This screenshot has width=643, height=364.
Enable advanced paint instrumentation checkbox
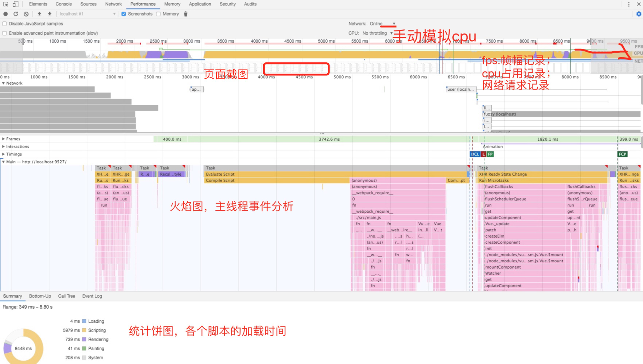point(4,33)
